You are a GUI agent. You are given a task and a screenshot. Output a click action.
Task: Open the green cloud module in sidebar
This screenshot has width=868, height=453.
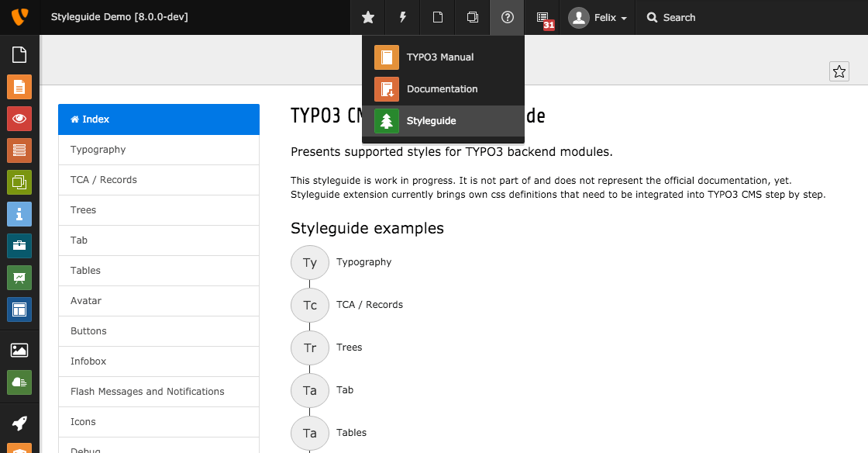19,382
